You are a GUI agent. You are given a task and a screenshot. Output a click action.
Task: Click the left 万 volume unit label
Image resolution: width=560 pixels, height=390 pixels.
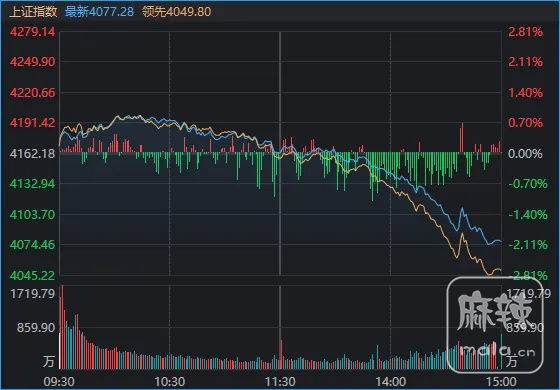pos(49,361)
